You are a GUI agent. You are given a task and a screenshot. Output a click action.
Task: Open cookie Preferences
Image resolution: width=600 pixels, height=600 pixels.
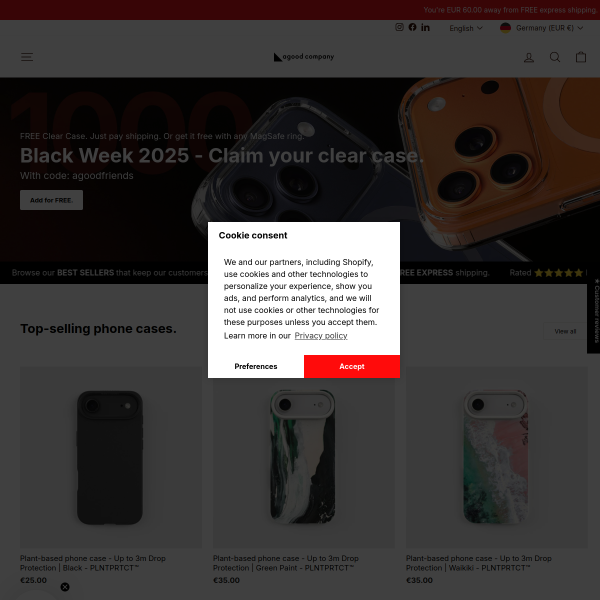[x=256, y=366]
